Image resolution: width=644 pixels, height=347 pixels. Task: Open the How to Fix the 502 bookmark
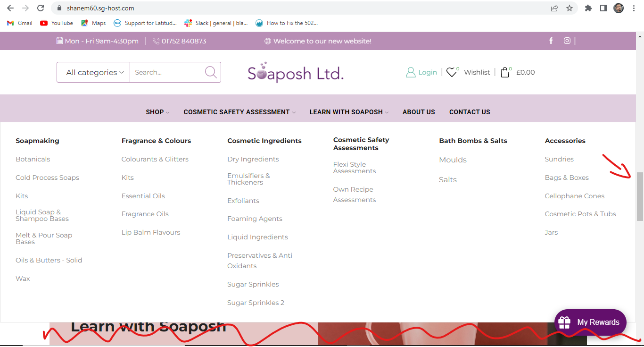[x=287, y=23]
